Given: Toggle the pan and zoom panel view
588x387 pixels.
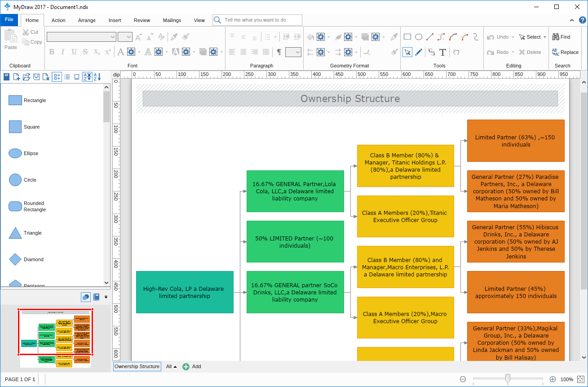Looking at the screenshot, I should [x=85, y=297].
